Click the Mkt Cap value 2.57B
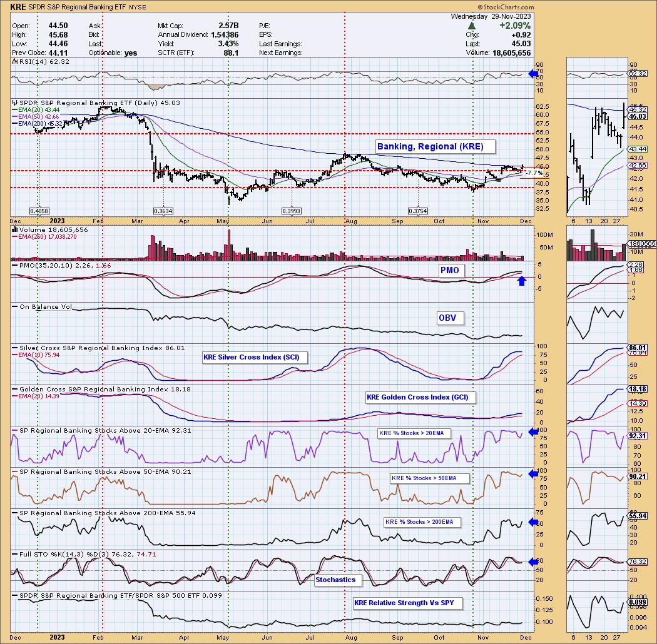 pos(228,26)
